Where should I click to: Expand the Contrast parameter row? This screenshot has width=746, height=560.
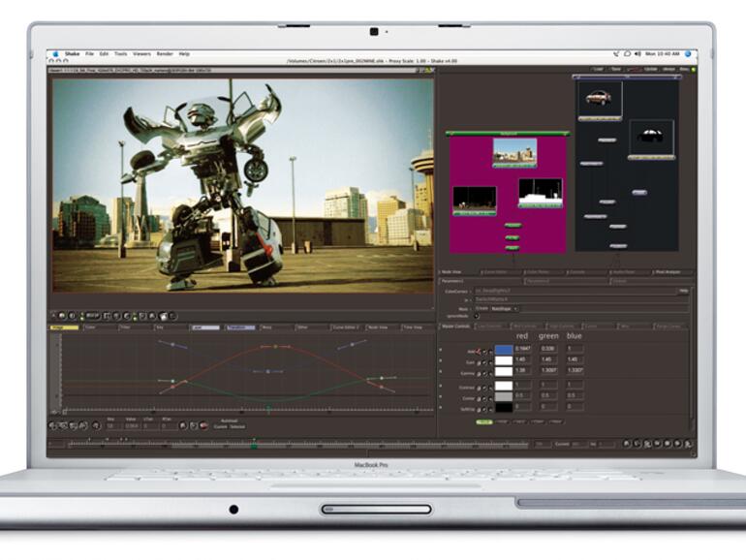440,386
